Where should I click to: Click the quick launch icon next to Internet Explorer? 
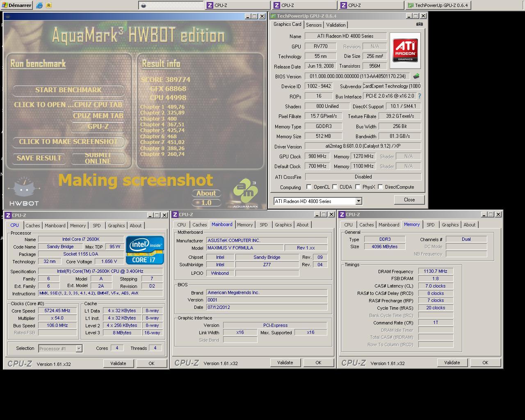(x=49, y=5)
